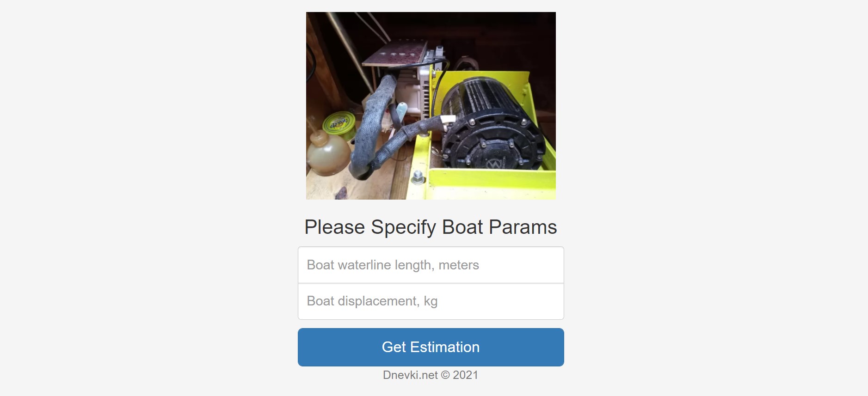
Task: Click the bolt on the yellow frame
Action: (418, 176)
